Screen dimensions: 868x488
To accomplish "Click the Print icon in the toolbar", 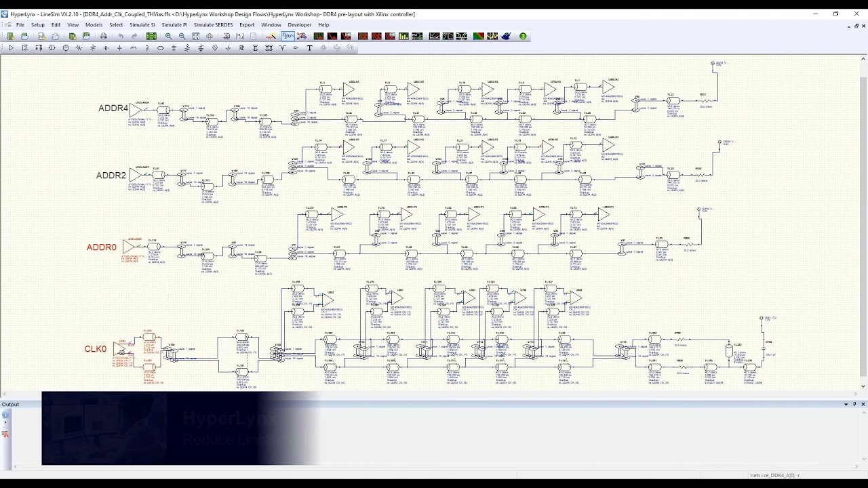I will (103, 36).
